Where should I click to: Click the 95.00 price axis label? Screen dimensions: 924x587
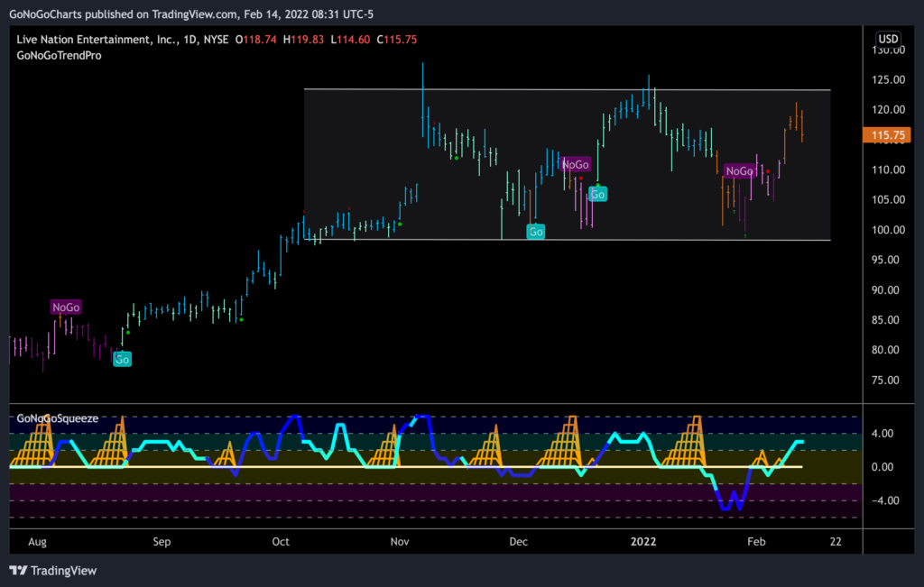886,260
